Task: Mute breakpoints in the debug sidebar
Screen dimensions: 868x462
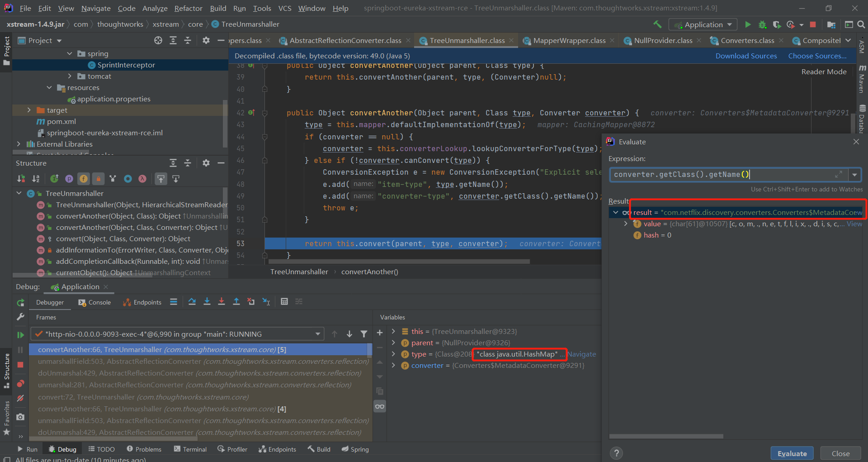Action: pyautogui.click(x=20, y=398)
